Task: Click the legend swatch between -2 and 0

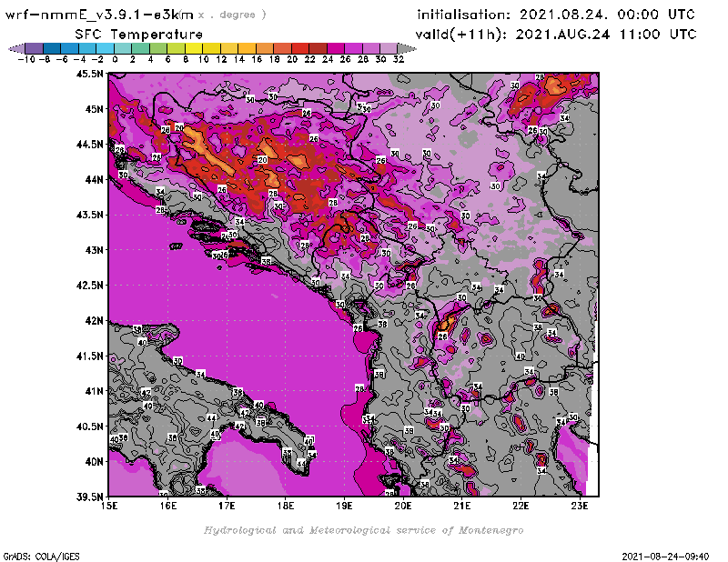Action: 105,48
